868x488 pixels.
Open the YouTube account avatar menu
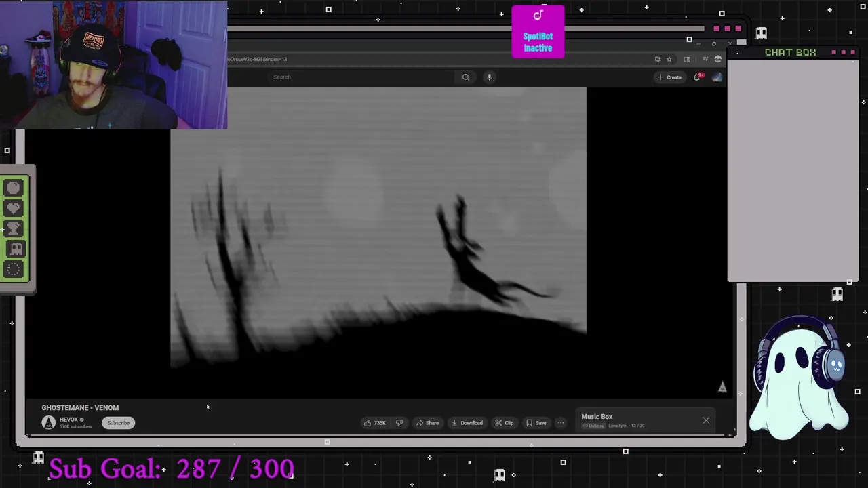click(x=717, y=77)
